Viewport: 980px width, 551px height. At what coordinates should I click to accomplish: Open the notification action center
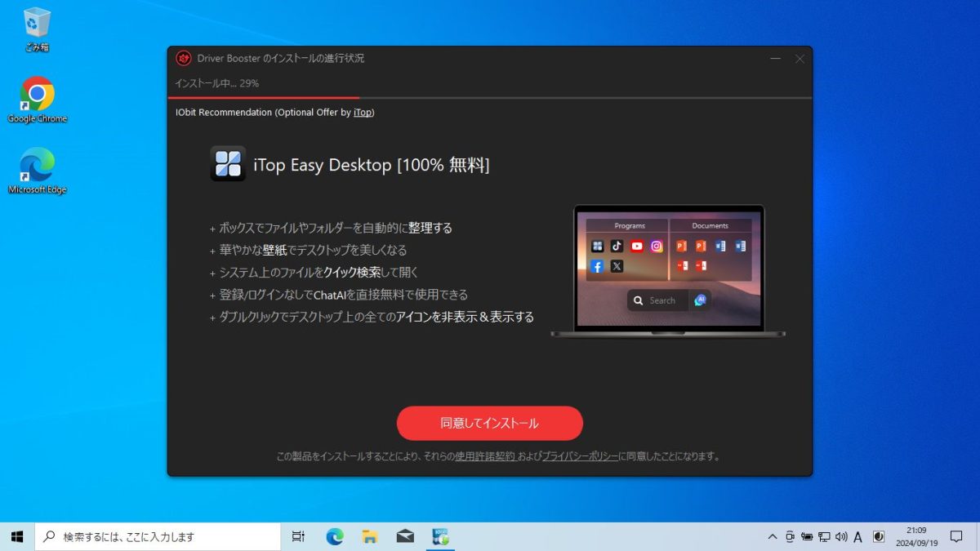[x=956, y=536]
